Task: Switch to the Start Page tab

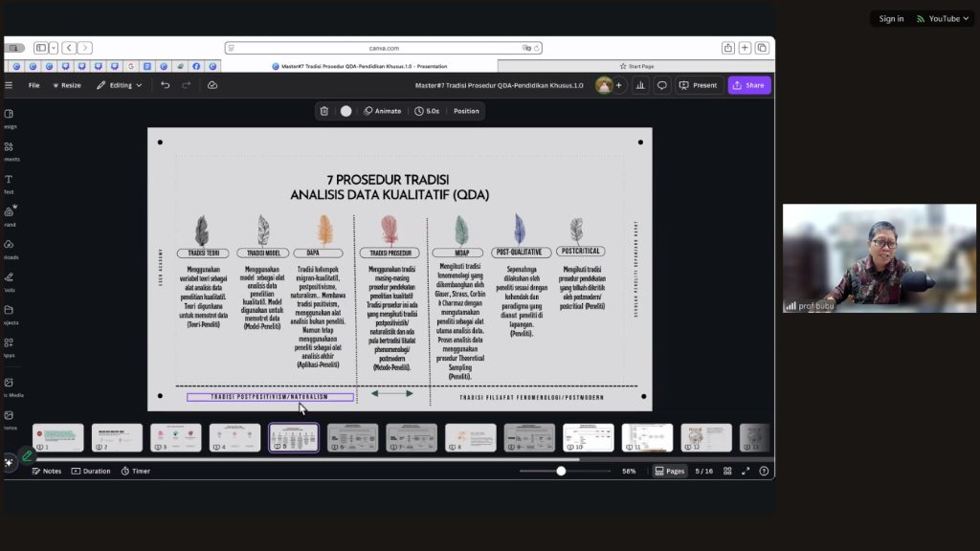Action: (x=636, y=66)
